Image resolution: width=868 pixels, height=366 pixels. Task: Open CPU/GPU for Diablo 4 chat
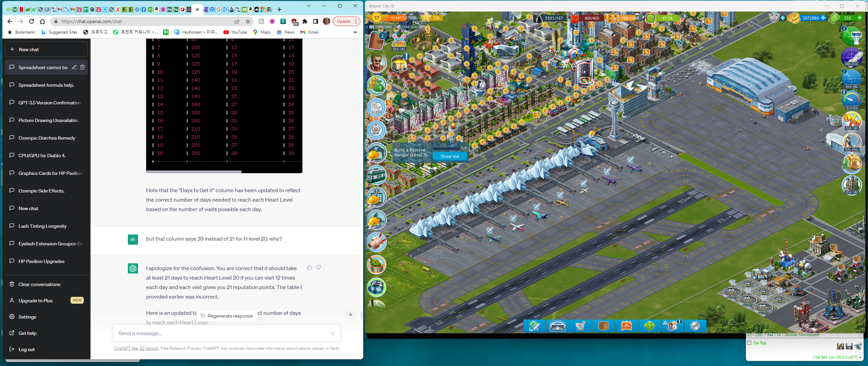46,156
